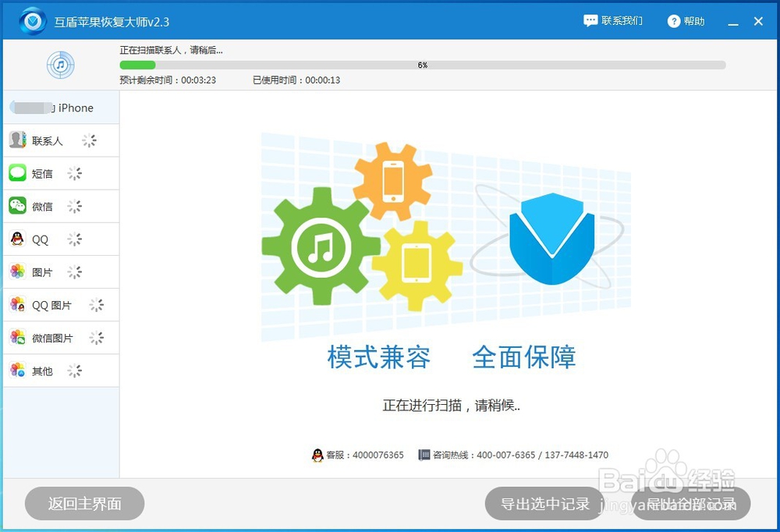Viewport: 780px width, 532px height.
Task: Click the orange iPhone gear
Action: [393, 182]
